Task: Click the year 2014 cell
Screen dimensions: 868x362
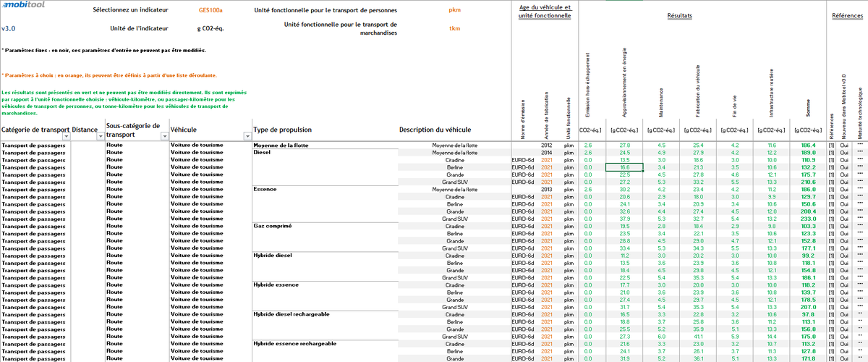Action: [x=547, y=152]
